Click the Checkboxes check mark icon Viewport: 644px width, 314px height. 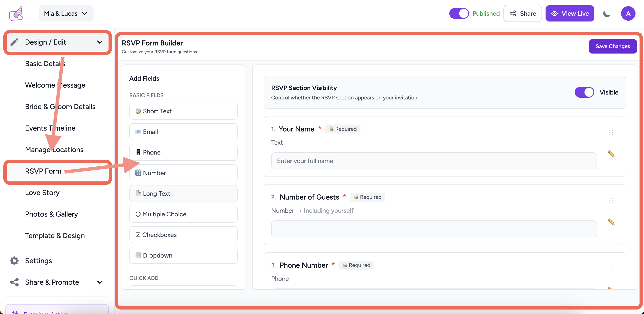pyautogui.click(x=138, y=235)
